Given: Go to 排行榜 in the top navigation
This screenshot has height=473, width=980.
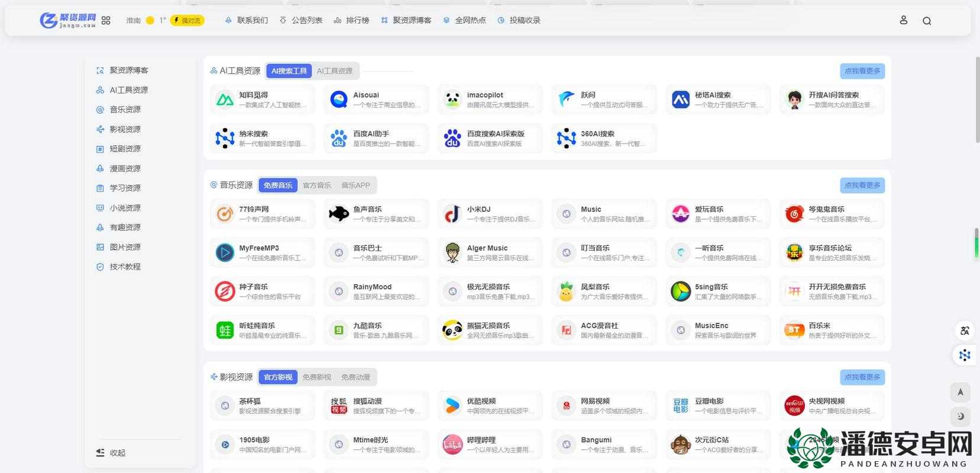Looking at the screenshot, I should (351, 20).
